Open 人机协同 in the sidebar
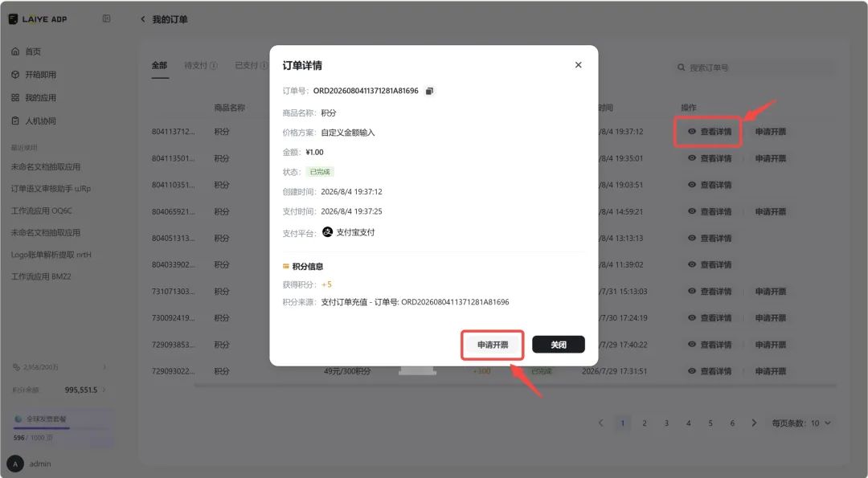 tap(34, 121)
